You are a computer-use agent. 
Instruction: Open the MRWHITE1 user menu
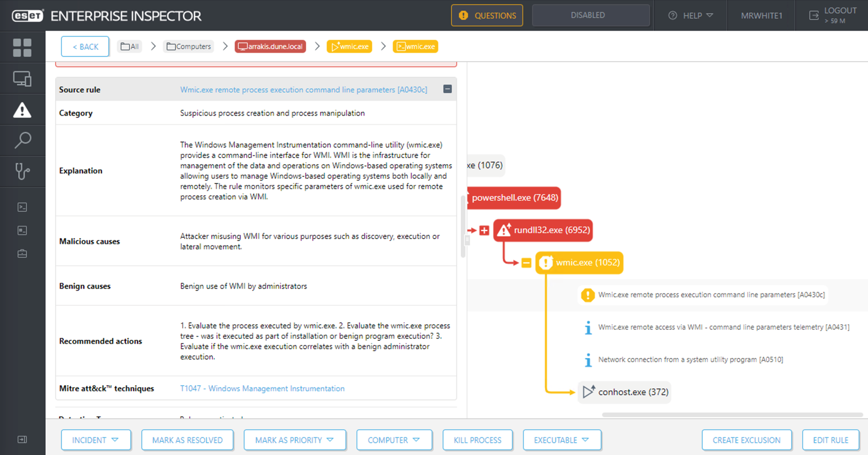point(762,15)
